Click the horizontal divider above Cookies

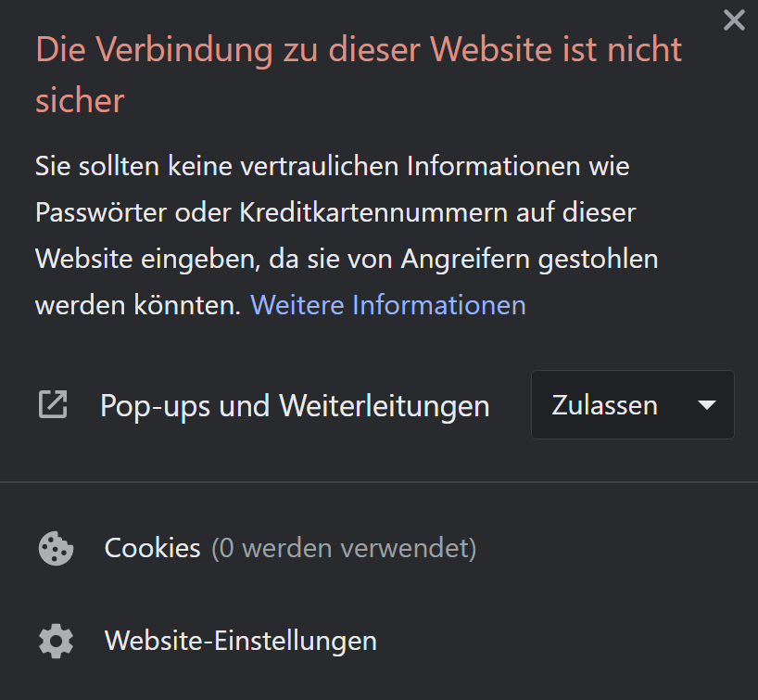tap(379, 482)
